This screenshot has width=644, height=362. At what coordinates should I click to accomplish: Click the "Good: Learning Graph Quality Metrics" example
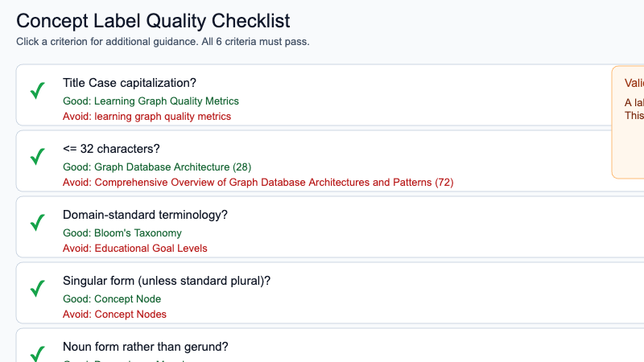[151, 101]
